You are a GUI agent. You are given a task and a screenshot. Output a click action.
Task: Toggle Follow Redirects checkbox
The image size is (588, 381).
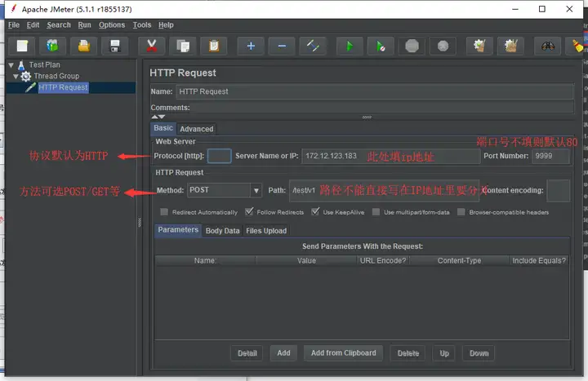249,211
